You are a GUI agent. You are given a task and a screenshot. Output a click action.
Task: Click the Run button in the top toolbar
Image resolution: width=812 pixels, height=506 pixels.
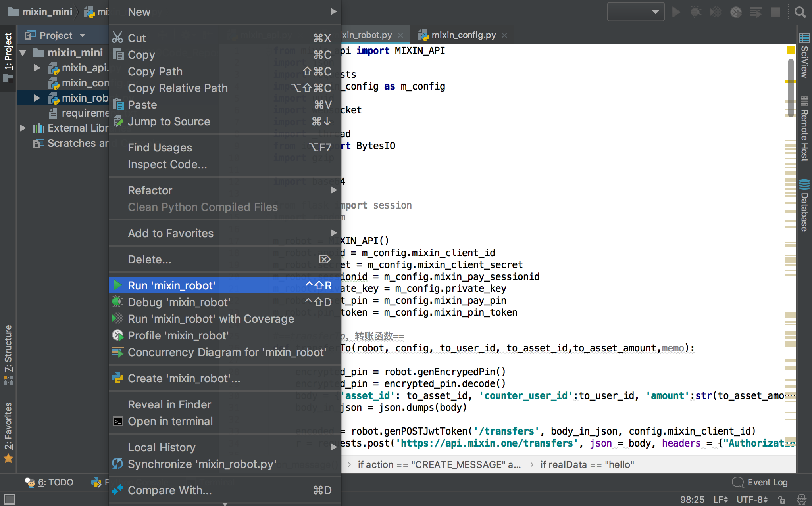676,12
